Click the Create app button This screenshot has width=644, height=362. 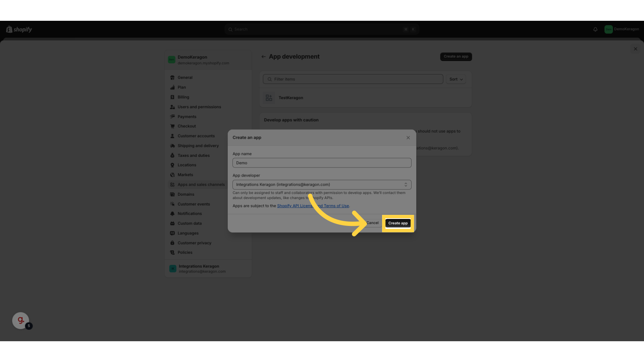coord(398,223)
